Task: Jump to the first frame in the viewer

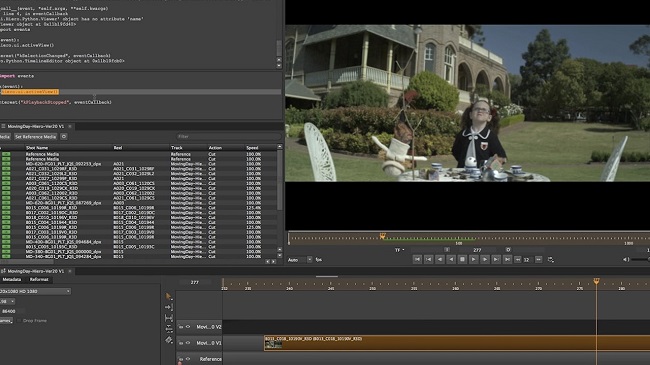Action: click(417, 259)
